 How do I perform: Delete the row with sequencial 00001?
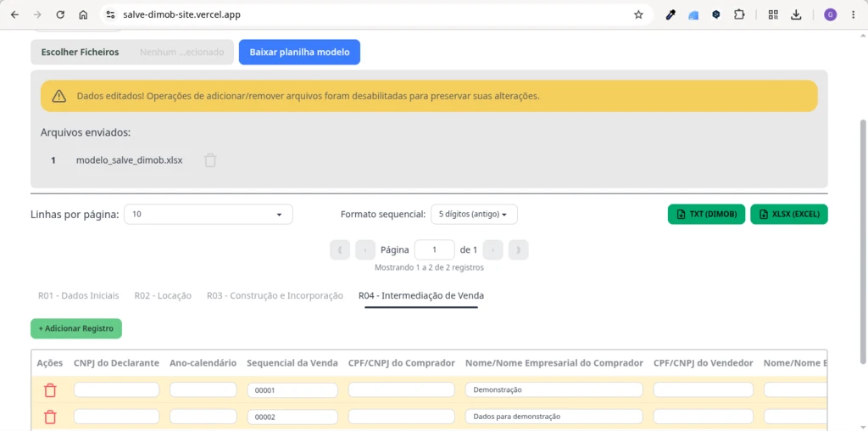(50, 390)
